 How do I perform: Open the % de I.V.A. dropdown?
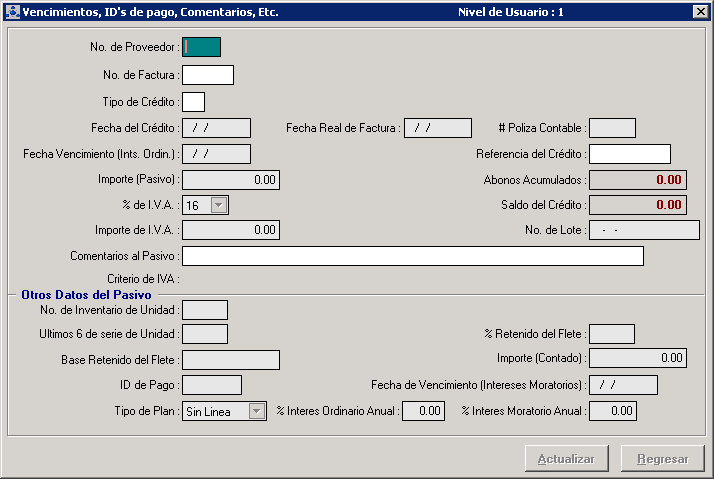[220, 205]
